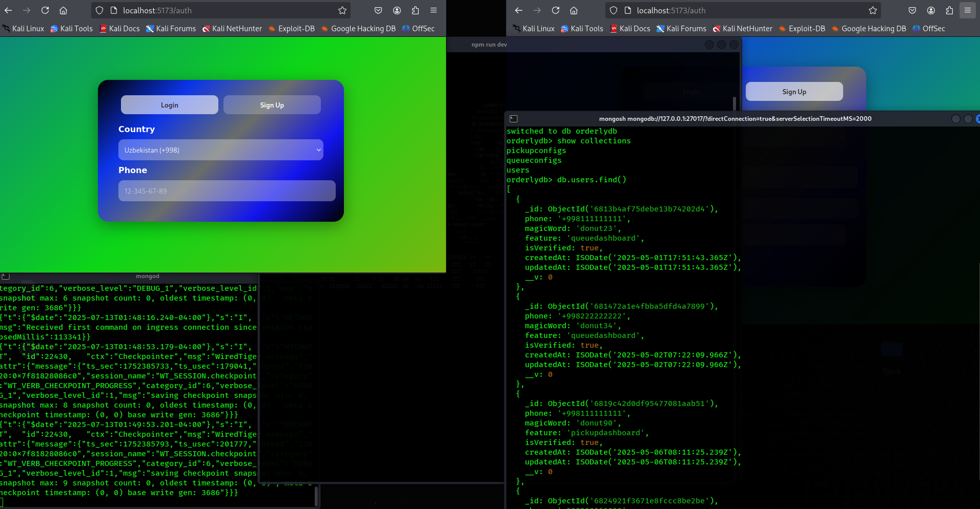
Task: Switch to Login tab on auth card
Action: point(170,105)
